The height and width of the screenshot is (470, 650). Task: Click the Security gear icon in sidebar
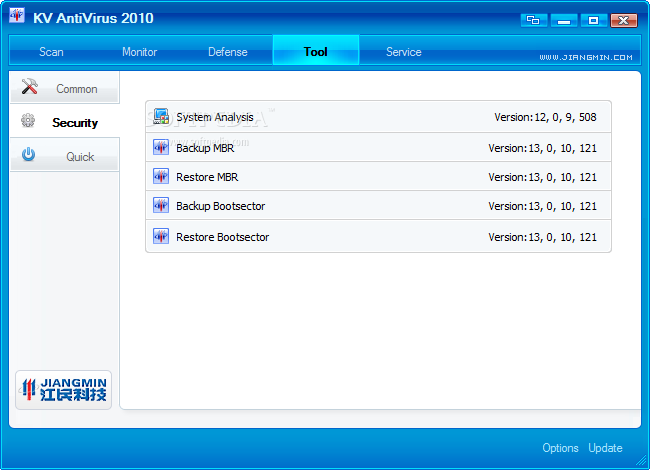pos(28,121)
